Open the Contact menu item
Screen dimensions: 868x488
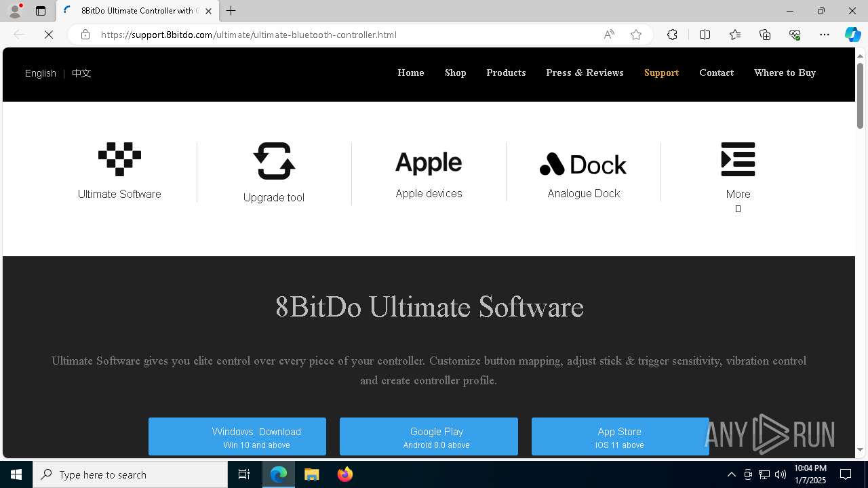[716, 73]
